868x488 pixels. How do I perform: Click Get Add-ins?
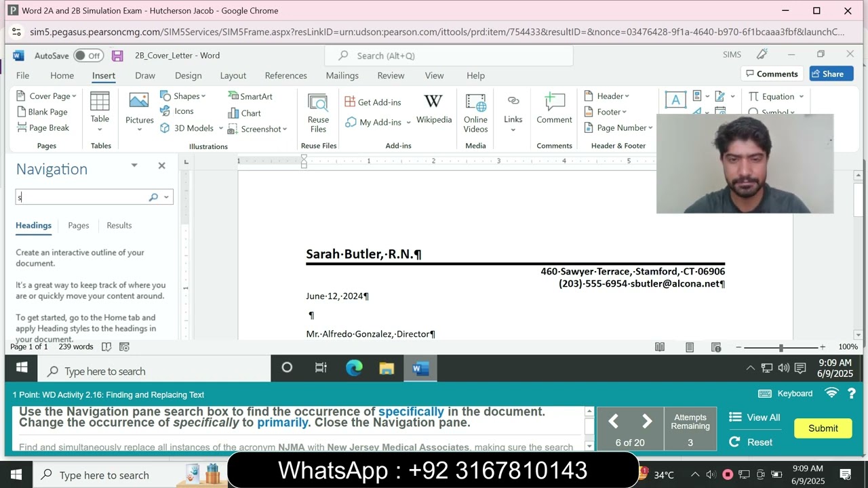373,102
